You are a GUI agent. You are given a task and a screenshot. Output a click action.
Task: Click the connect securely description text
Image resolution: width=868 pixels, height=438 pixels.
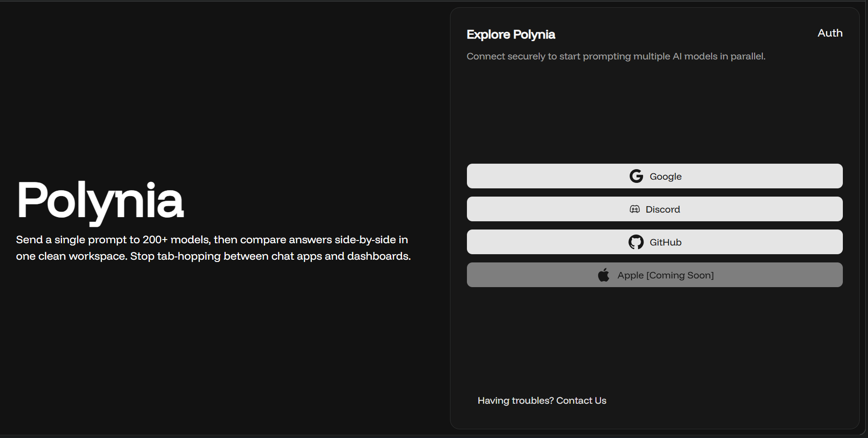tap(616, 56)
